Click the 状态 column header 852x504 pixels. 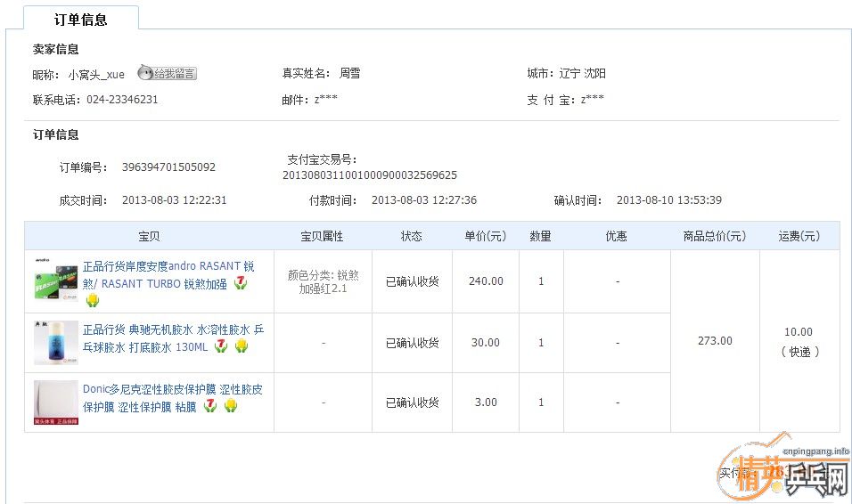412,236
